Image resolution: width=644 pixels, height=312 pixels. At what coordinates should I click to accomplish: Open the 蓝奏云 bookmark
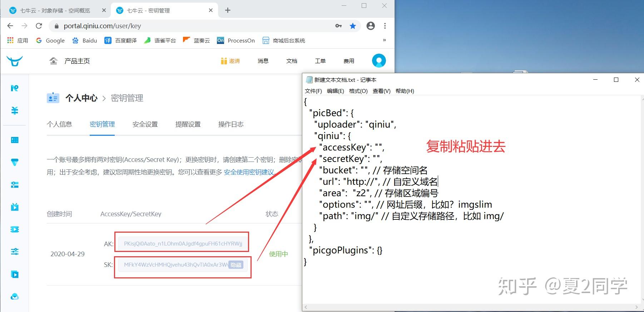pyautogui.click(x=196, y=40)
